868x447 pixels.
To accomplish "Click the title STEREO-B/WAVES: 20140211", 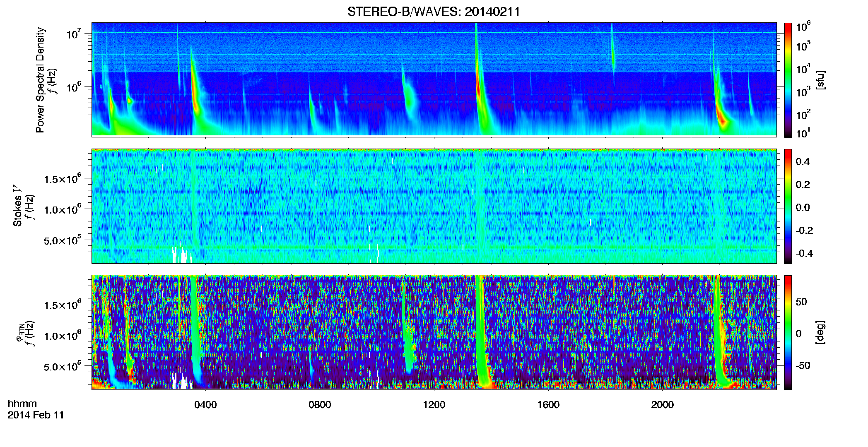I will 434,12.
